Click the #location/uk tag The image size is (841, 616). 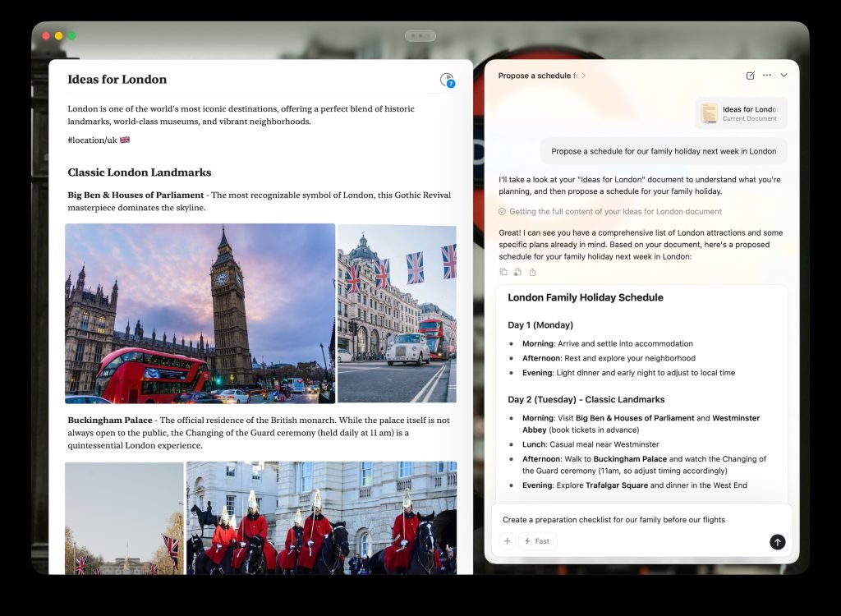92,140
